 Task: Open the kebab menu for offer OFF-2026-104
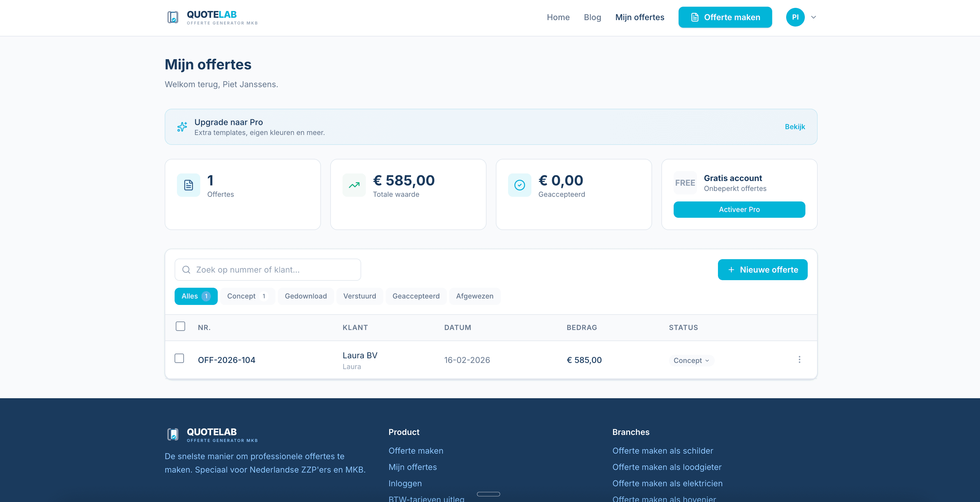pyautogui.click(x=799, y=359)
